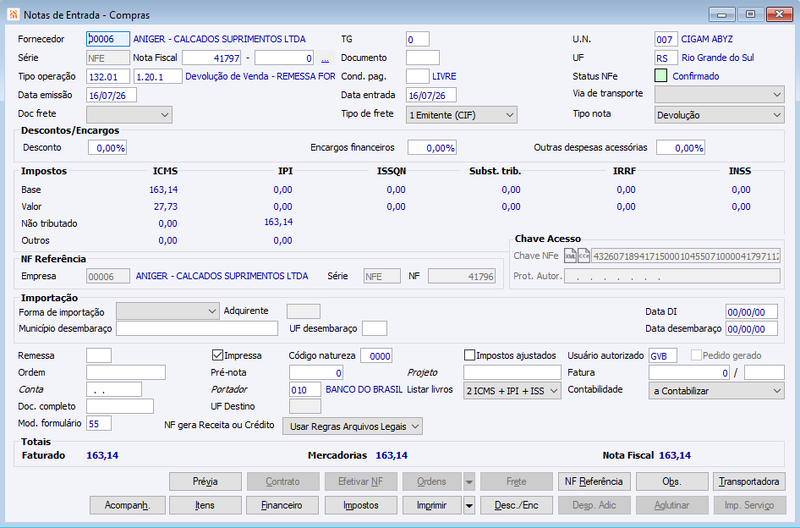Click the Fornecedor code field
The height and width of the screenshot is (528, 800).
108,39
